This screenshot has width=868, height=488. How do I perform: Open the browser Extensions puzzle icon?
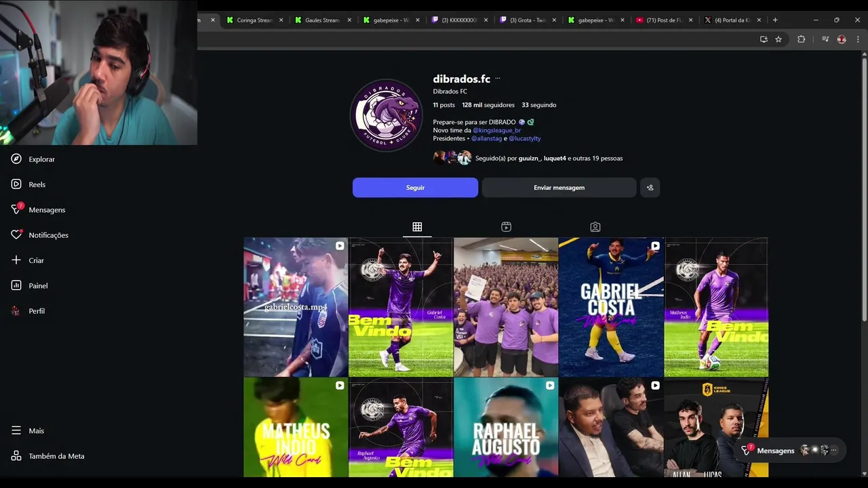point(801,39)
